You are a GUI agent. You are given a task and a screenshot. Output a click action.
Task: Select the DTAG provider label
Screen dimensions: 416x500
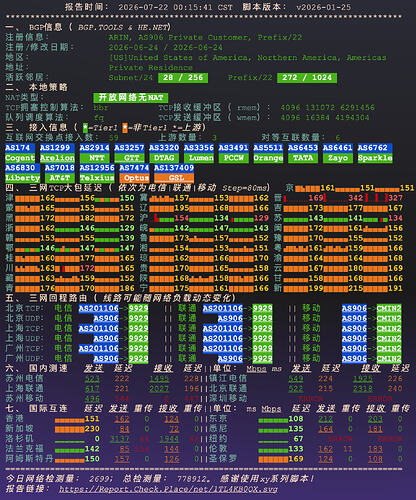point(164,158)
